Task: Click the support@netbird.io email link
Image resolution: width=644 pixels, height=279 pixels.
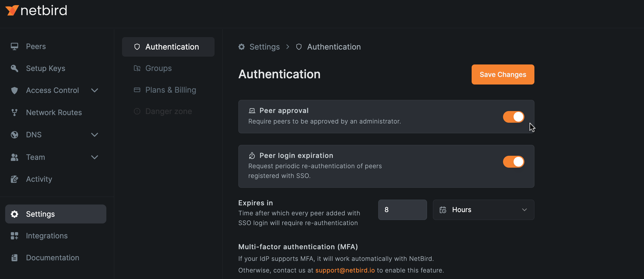Action: tap(345, 270)
